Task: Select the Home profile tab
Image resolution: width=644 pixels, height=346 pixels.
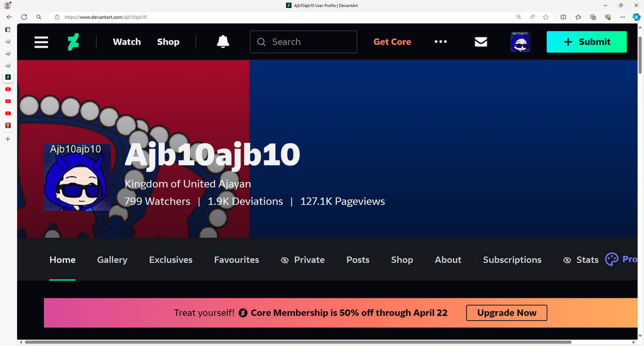Action: (x=62, y=260)
